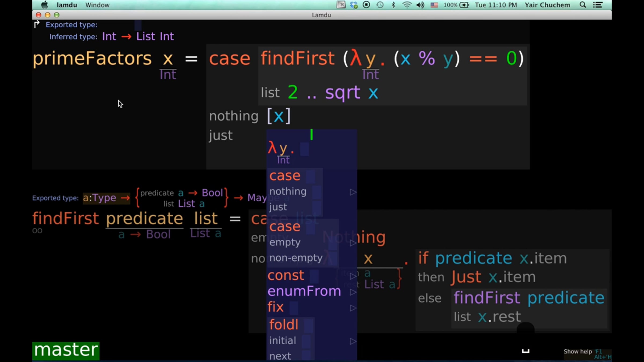Select const result in popup list
Viewport: 644px width, 362px height.
(286, 275)
